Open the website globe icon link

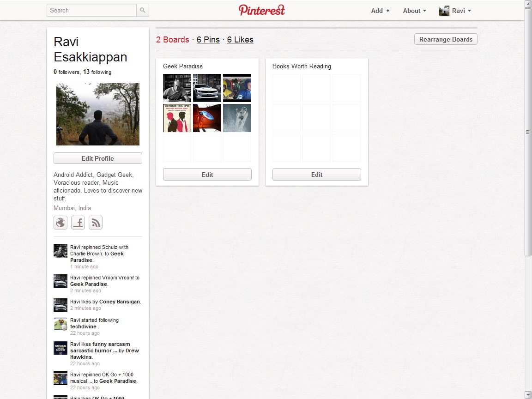[60, 223]
